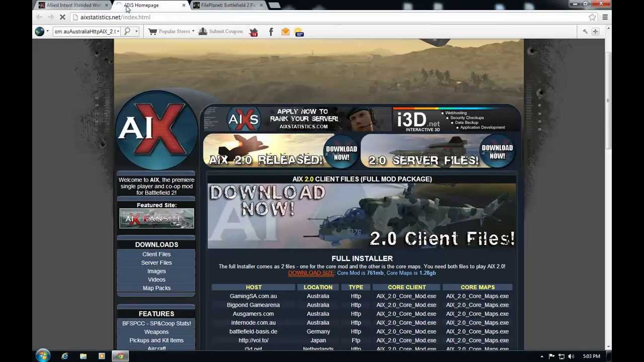Close the FilePlanet tab
The height and width of the screenshot is (362, 644).
(x=261, y=5)
